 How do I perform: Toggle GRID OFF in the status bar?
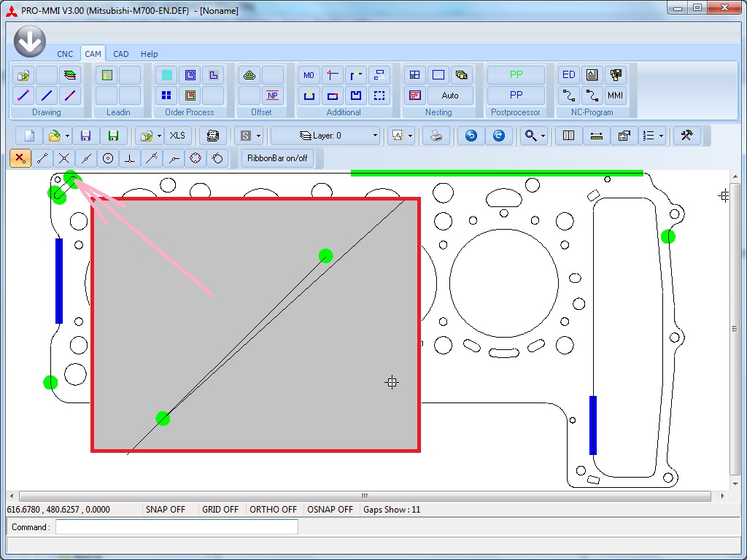pos(220,510)
